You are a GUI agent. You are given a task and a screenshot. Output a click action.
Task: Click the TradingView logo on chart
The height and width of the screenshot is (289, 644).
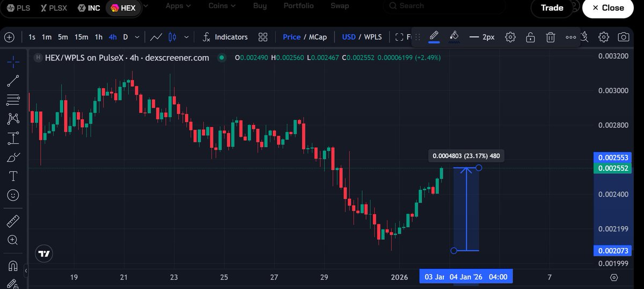point(44,254)
